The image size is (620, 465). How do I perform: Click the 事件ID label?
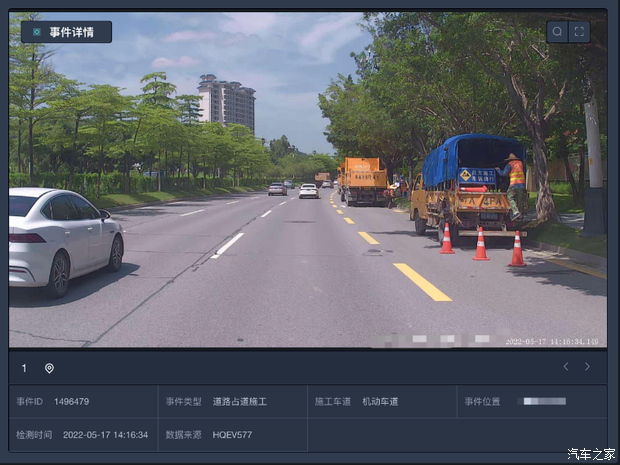pos(29,402)
